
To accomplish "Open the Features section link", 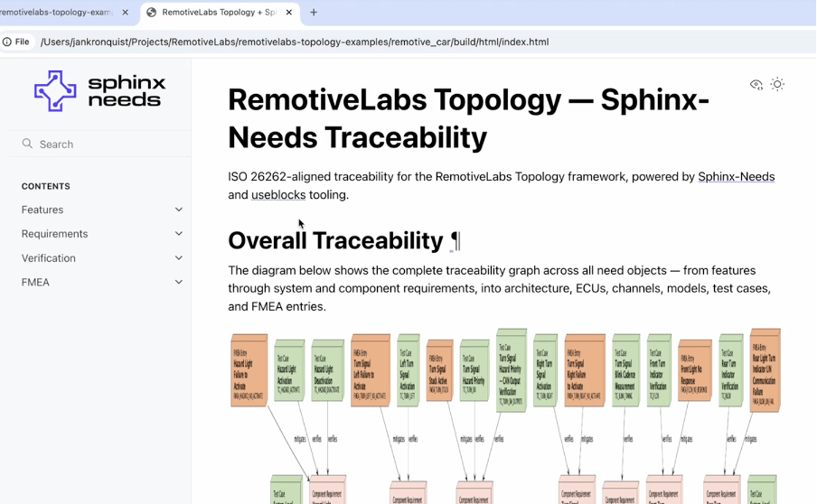I will (x=42, y=210).
